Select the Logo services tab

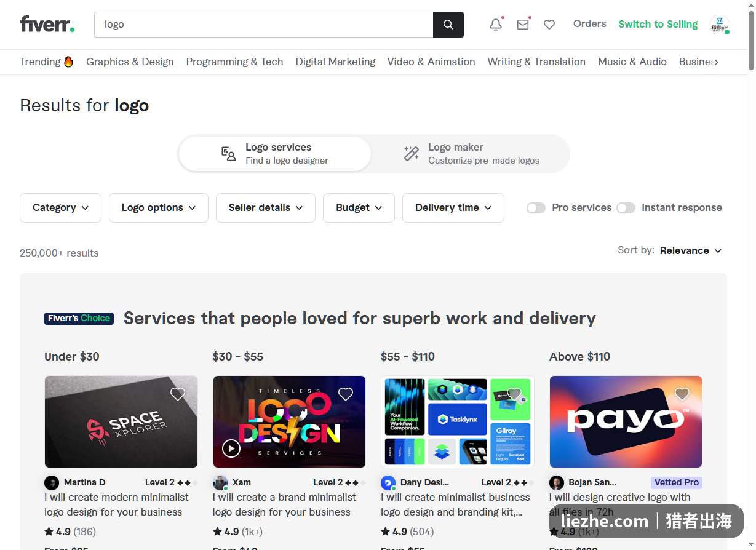275,154
